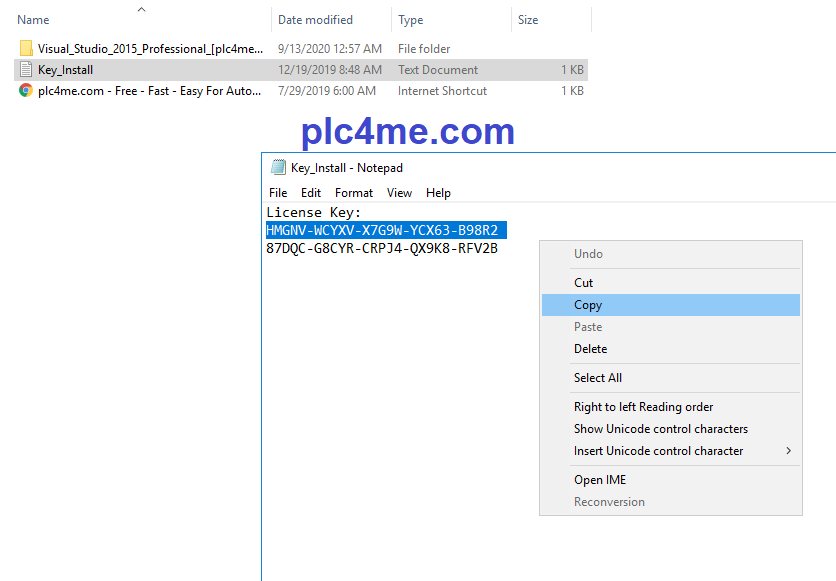This screenshot has height=581, width=836.
Task: Open the Format menu in Notepad
Action: pyautogui.click(x=354, y=193)
